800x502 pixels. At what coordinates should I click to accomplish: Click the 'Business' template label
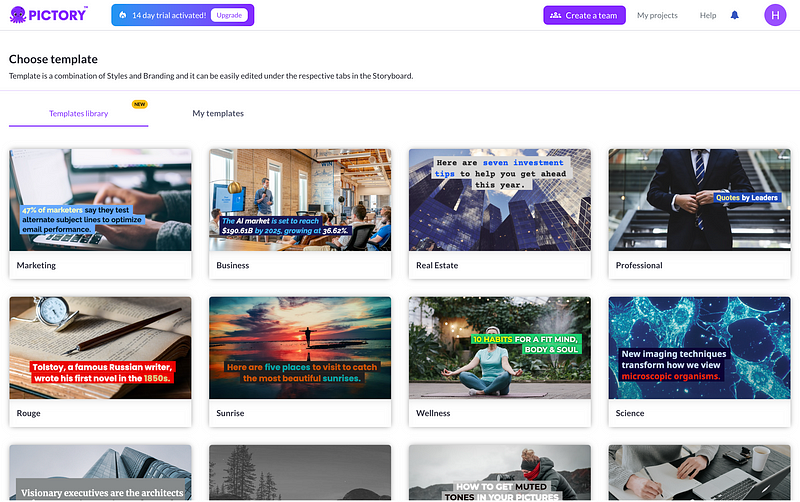click(x=233, y=265)
